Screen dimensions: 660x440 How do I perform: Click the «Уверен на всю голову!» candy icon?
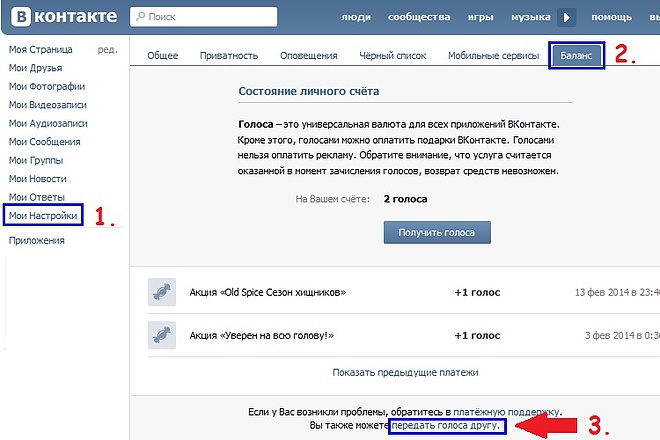click(x=162, y=335)
